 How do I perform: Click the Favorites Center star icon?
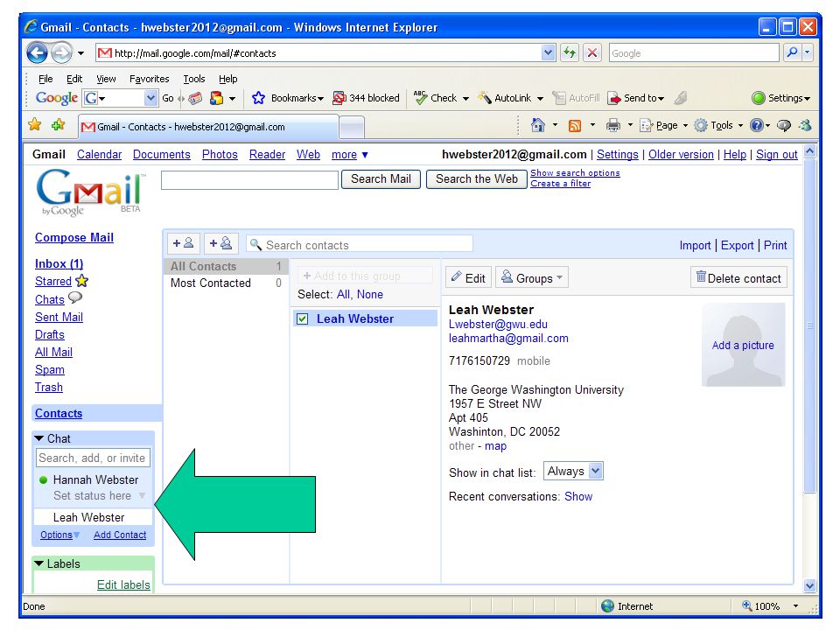(35, 125)
